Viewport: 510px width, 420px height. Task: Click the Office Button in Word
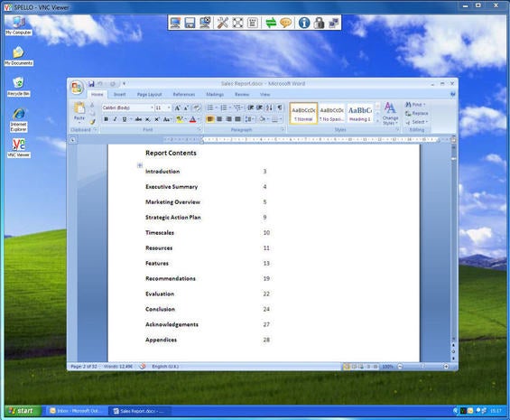(77, 88)
